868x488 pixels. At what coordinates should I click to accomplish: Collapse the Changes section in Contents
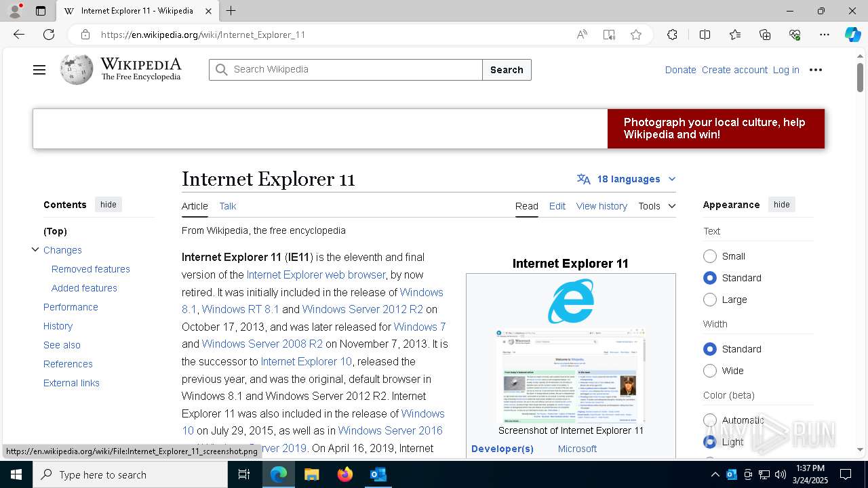click(x=35, y=249)
